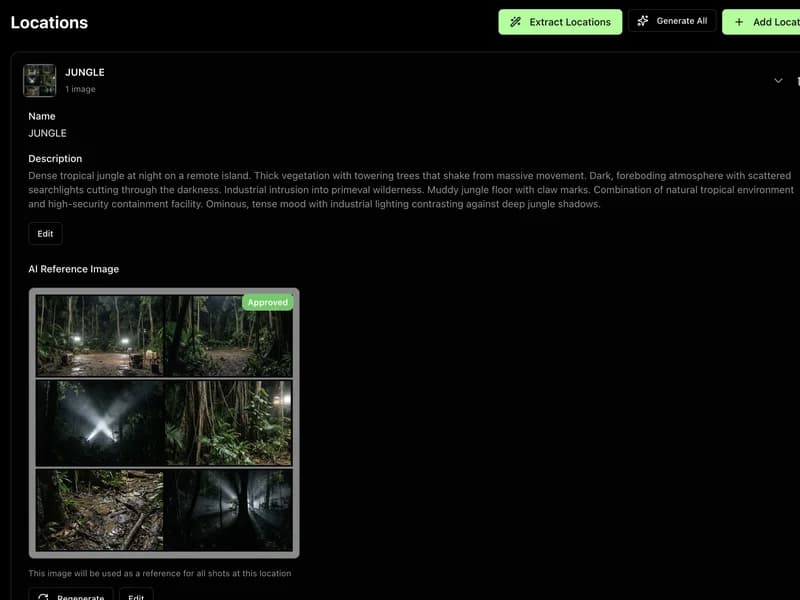
Task: Click the Name field label
Action: coord(42,116)
